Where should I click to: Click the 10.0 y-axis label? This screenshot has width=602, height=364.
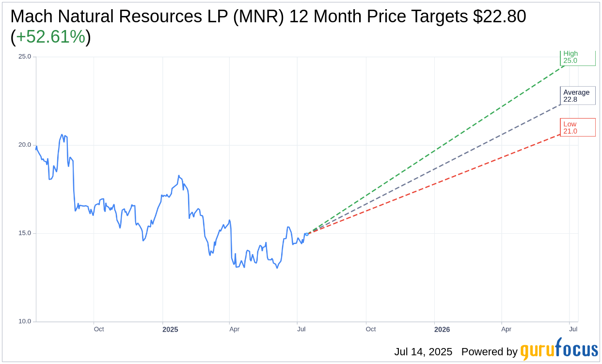pos(25,321)
